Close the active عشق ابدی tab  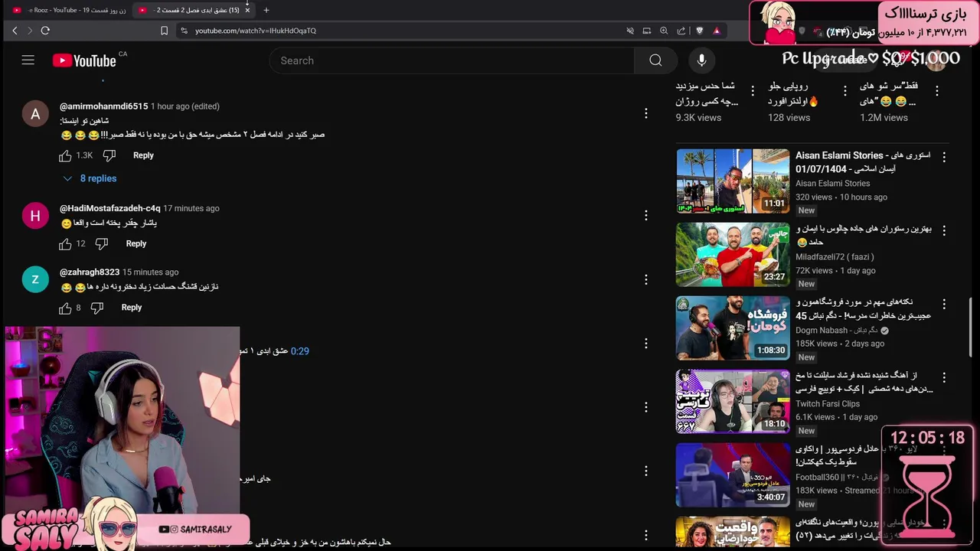247,10
